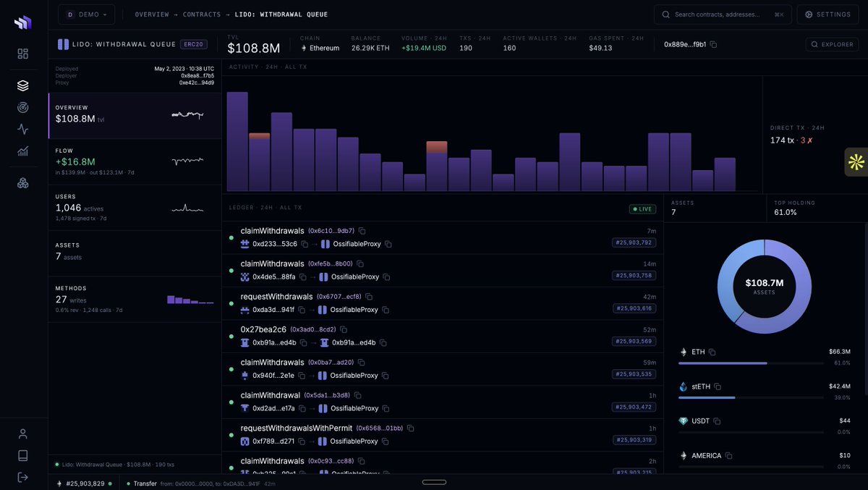Open the 0x27bea2c6 ledger entry
Viewport: 868px width, 490px height.
[x=443, y=336]
